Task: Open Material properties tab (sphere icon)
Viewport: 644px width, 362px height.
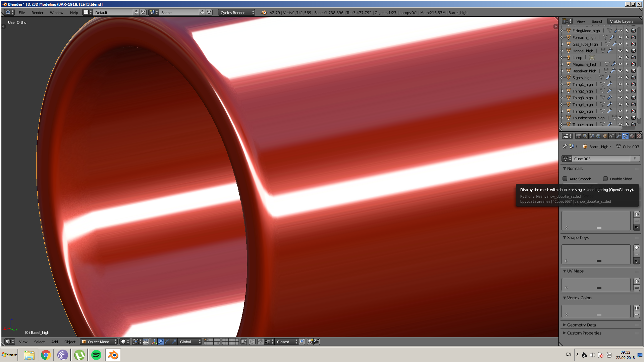Action: click(x=632, y=136)
